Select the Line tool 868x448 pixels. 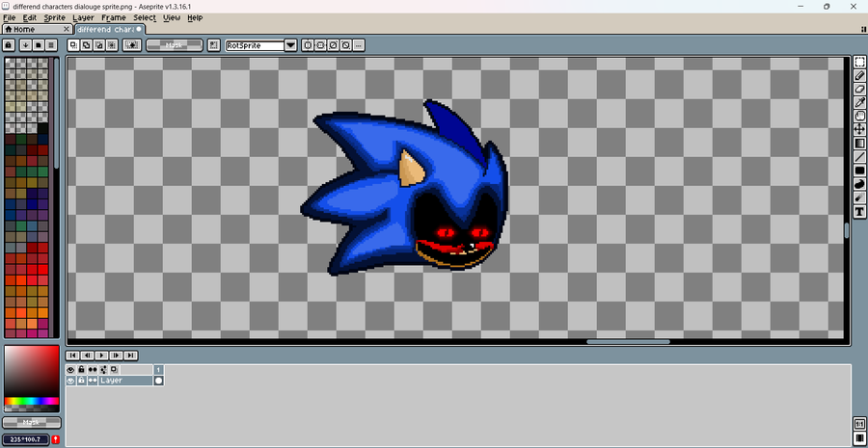point(859,157)
